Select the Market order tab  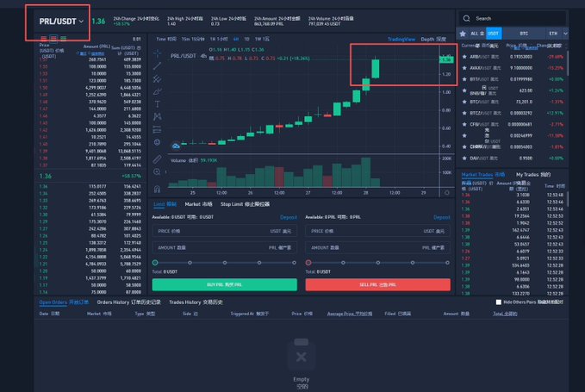point(198,204)
